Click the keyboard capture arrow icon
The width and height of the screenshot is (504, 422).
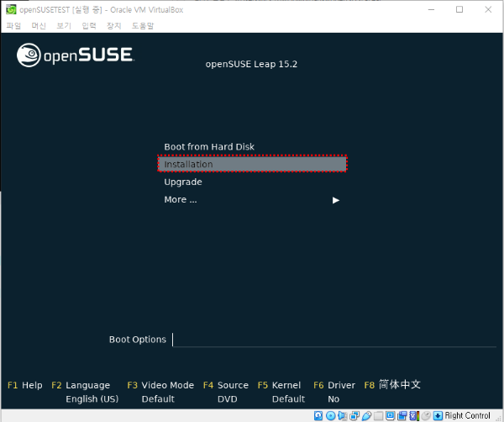438,415
